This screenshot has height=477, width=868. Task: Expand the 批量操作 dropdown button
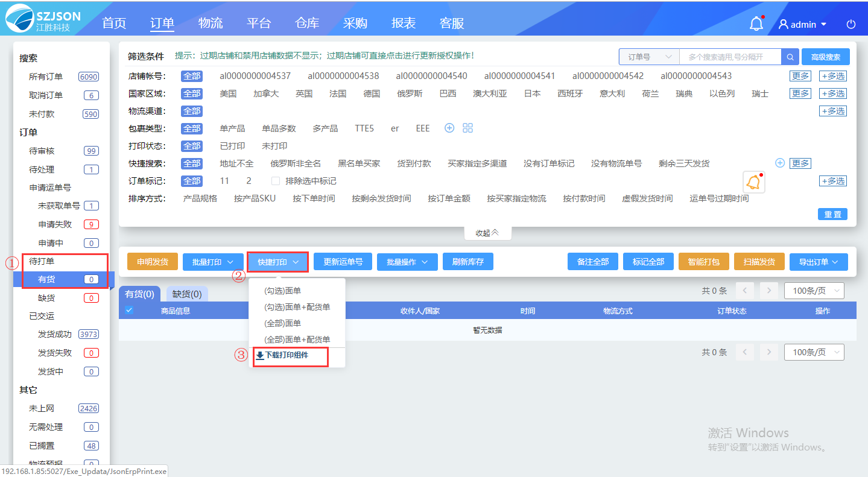click(x=407, y=262)
